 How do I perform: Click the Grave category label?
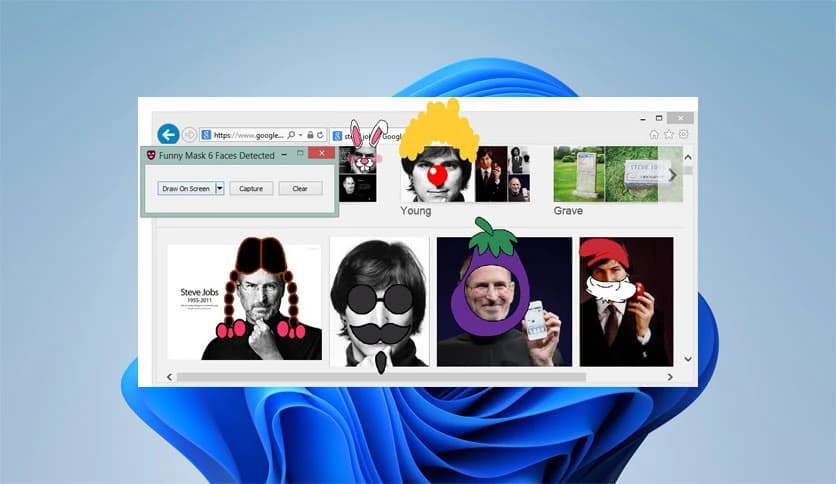pos(568,211)
